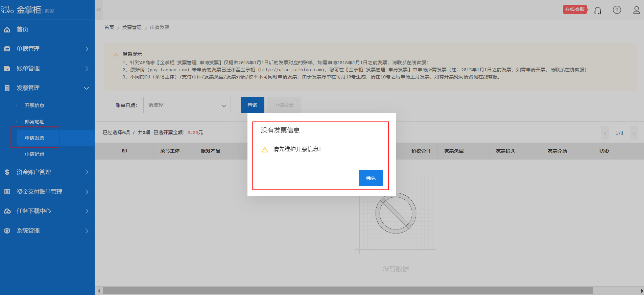
Task: Click the dialog warning triangle icon
Action: click(265, 150)
